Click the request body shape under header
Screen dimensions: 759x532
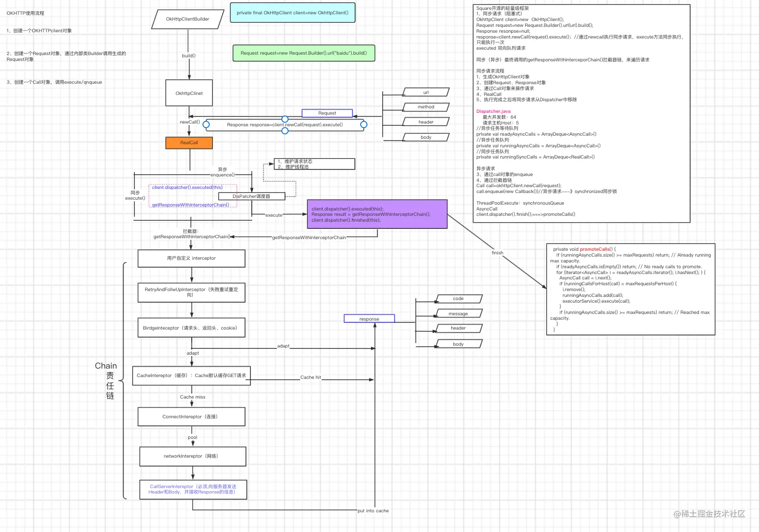[x=426, y=137]
